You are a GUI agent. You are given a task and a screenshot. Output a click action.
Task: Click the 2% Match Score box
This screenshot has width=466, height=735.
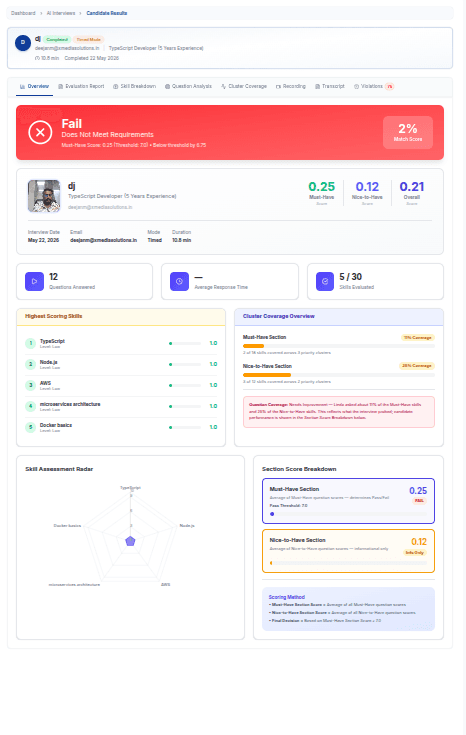[408, 132]
